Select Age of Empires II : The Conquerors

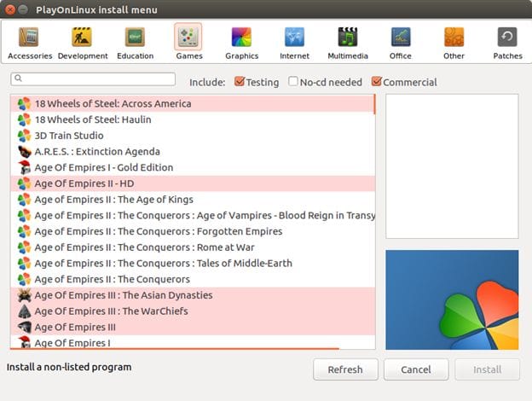coord(193,280)
